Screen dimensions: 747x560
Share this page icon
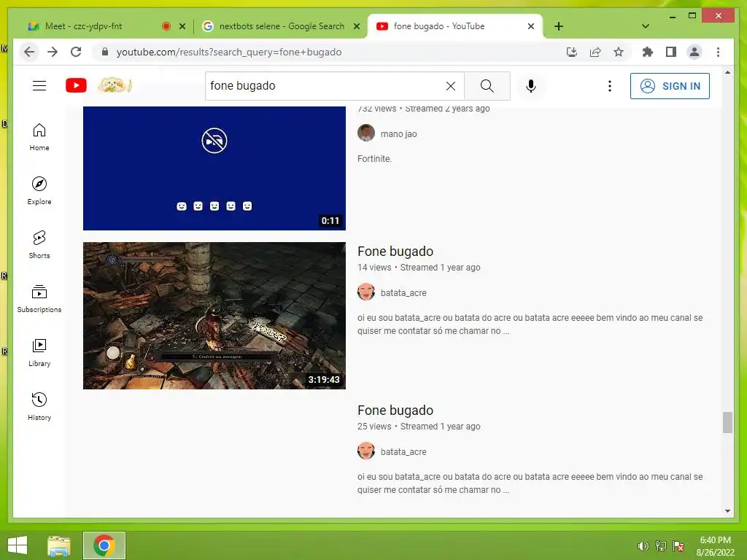pyautogui.click(x=595, y=52)
